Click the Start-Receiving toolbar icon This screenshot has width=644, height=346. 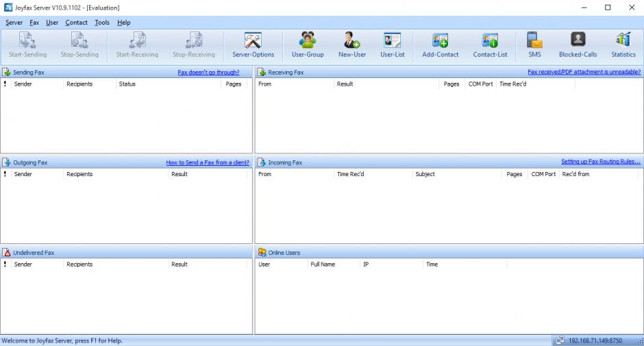tap(137, 40)
